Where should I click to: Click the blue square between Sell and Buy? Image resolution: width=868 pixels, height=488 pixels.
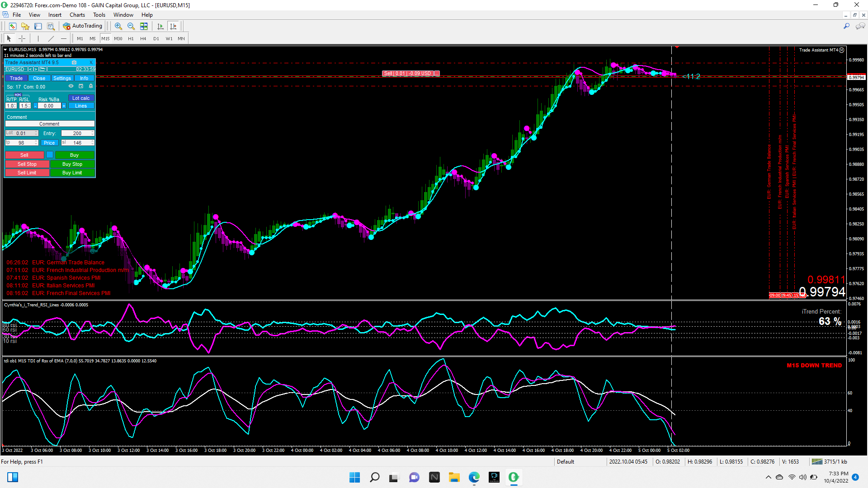50,155
